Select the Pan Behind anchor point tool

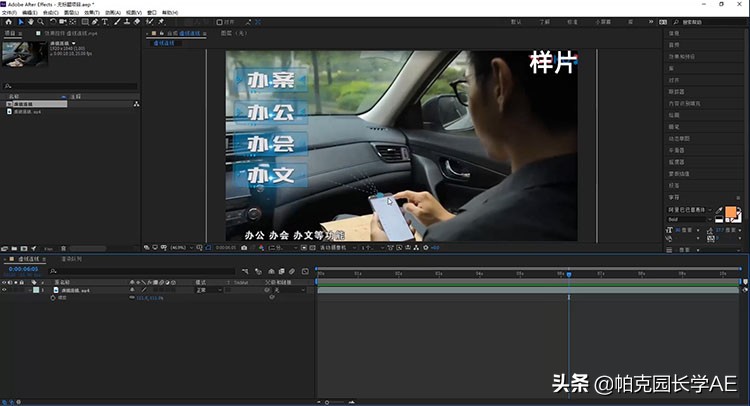(73, 22)
